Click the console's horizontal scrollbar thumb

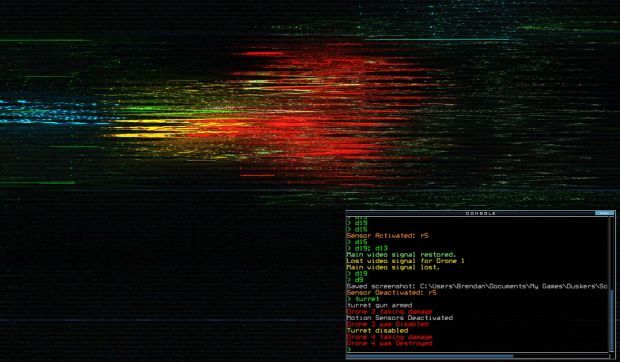pos(430,356)
